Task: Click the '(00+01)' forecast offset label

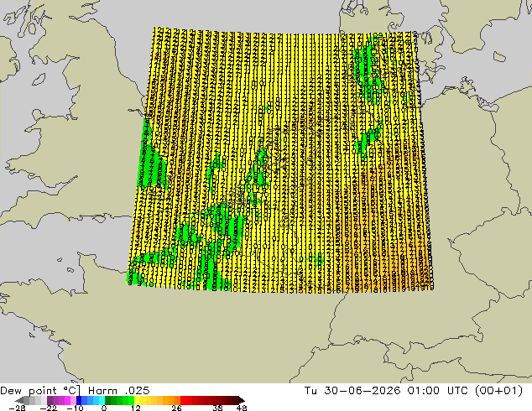Action: point(498,391)
